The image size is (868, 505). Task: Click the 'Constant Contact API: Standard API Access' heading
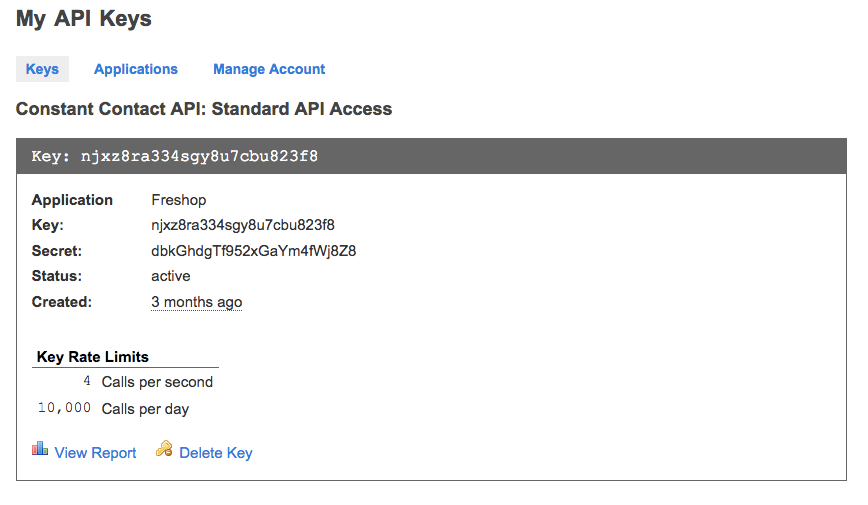click(x=204, y=109)
